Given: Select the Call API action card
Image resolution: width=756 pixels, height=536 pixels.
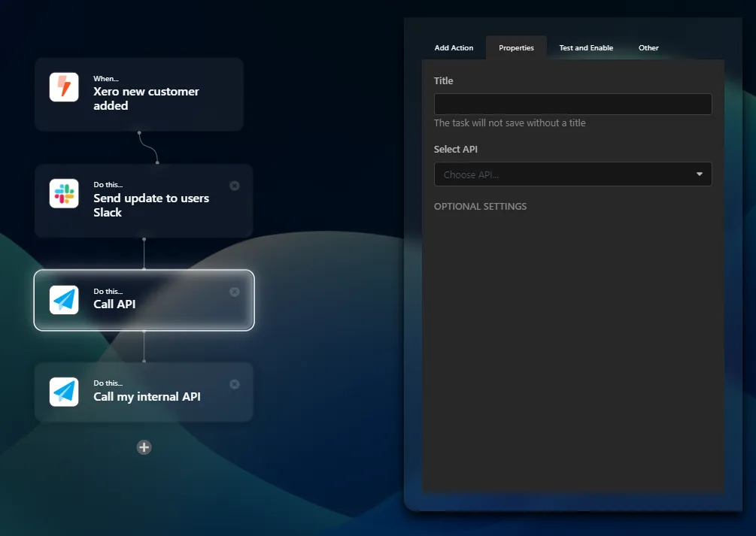Looking at the screenshot, I should 144,300.
